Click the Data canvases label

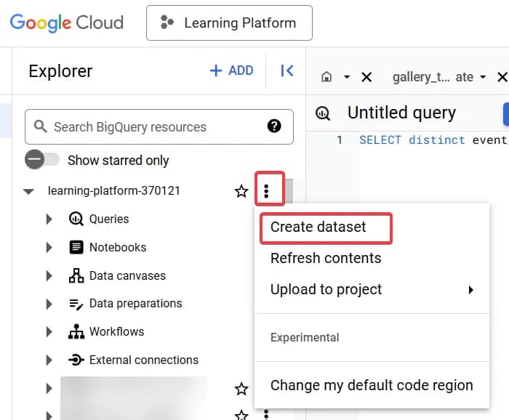click(127, 275)
